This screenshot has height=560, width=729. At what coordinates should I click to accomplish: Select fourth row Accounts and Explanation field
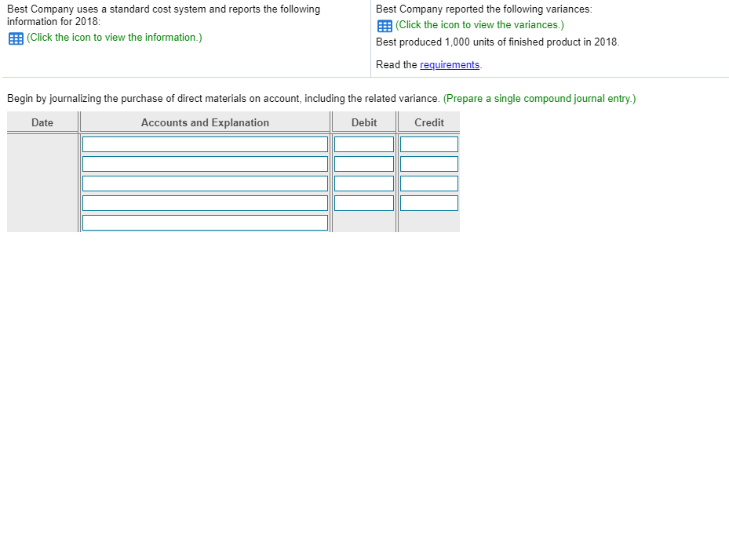click(205, 203)
